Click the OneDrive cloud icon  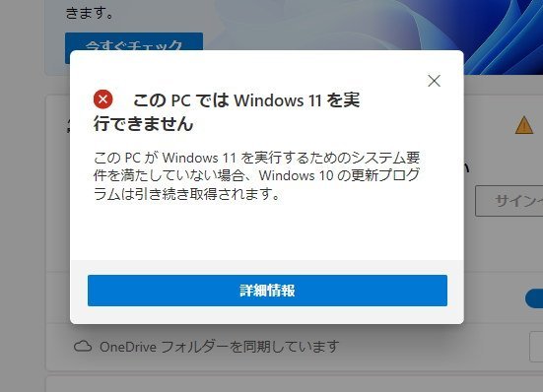pos(83,347)
